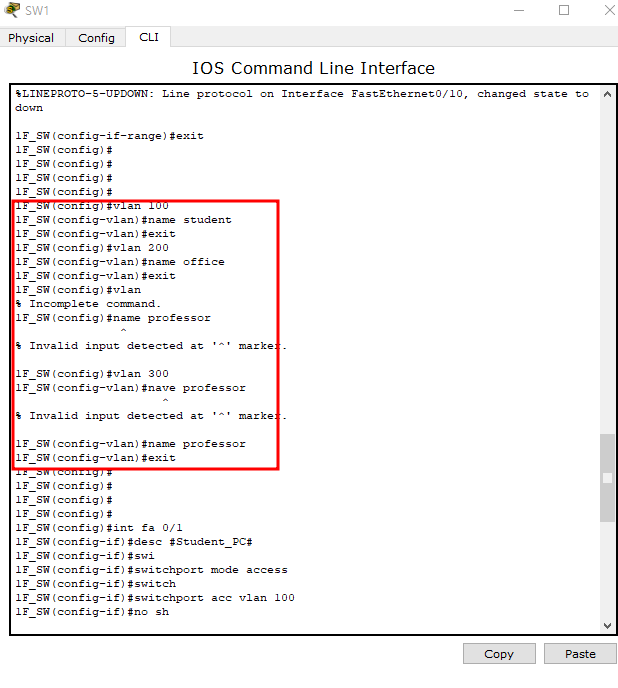Click the CLI scrollbar up arrow

(607, 94)
